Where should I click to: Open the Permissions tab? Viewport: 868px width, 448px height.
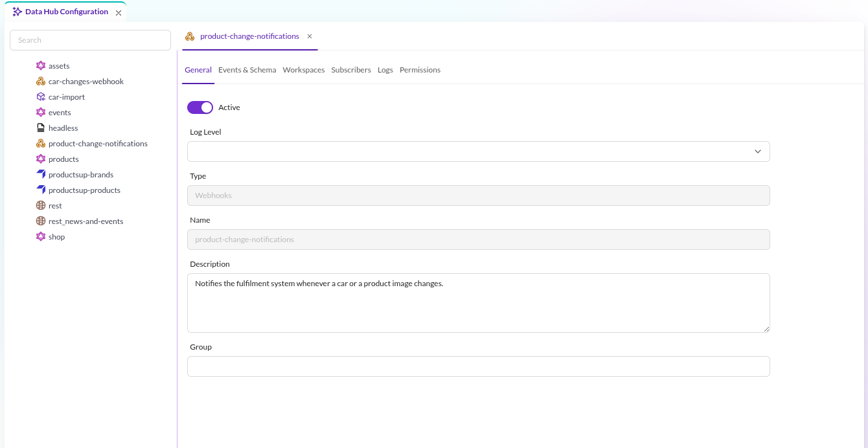click(x=420, y=70)
